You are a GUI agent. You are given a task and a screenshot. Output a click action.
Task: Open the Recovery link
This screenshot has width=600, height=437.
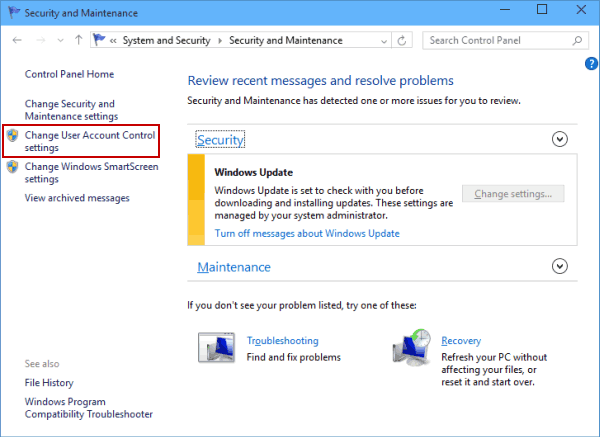pyautogui.click(x=461, y=341)
